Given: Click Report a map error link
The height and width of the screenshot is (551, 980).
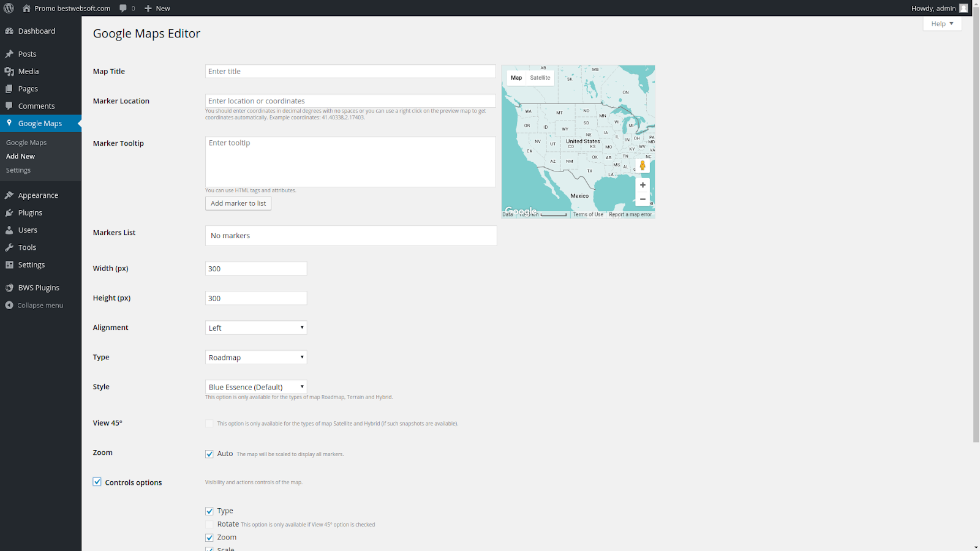Looking at the screenshot, I should coord(630,214).
